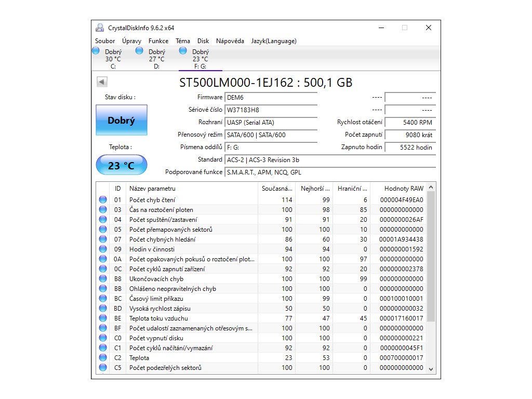This screenshot has width=532, height=399.
Task: Click the serial number field W37183H8
Action: pos(271,110)
